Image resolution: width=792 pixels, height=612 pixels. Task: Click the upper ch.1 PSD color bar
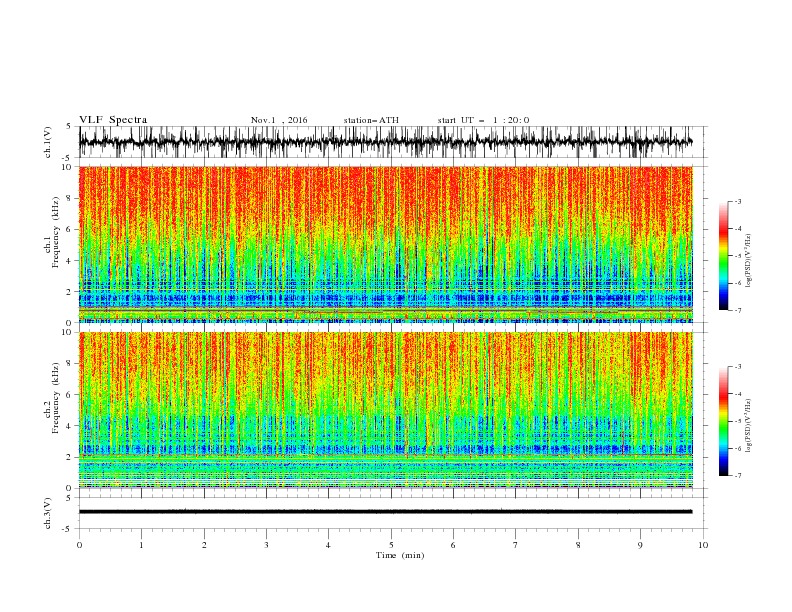[x=723, y=256]
